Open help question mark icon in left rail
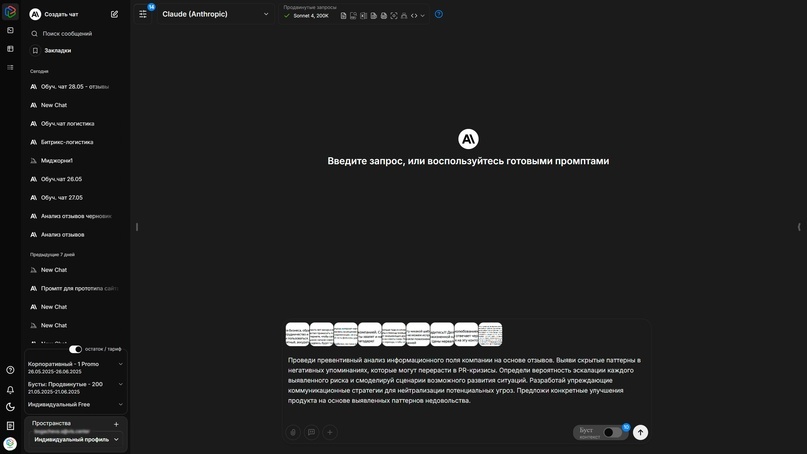Image resolution: width=807 pixels, height=454 pixels. 10,370
